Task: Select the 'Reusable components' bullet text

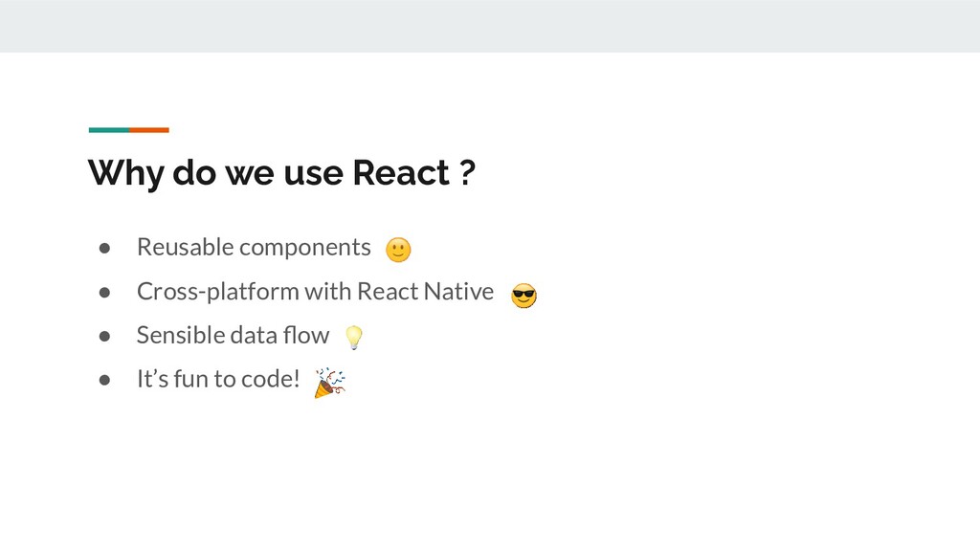Action: click(x=254, y=247)
